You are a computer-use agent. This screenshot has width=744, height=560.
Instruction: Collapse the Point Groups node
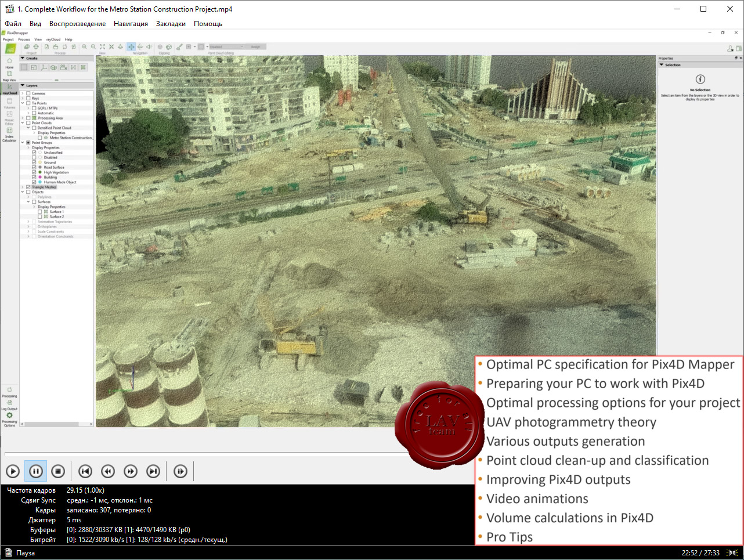coord(23,143)
